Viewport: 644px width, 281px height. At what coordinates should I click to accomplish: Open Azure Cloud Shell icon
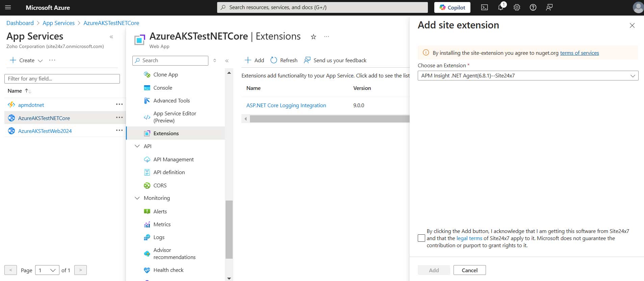[x=484, y=7]
